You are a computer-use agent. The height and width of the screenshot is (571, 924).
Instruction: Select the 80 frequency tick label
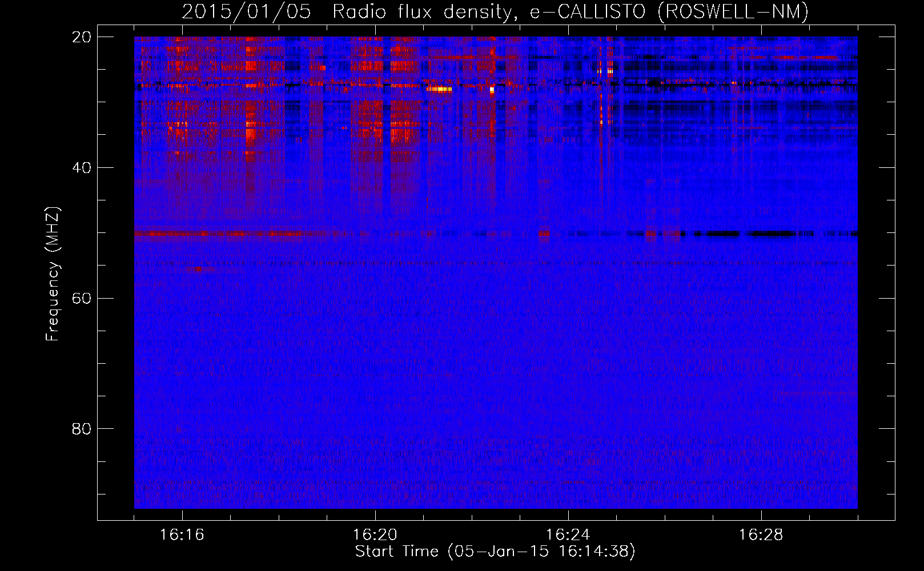pyautogui.click(x=82, y=428)
